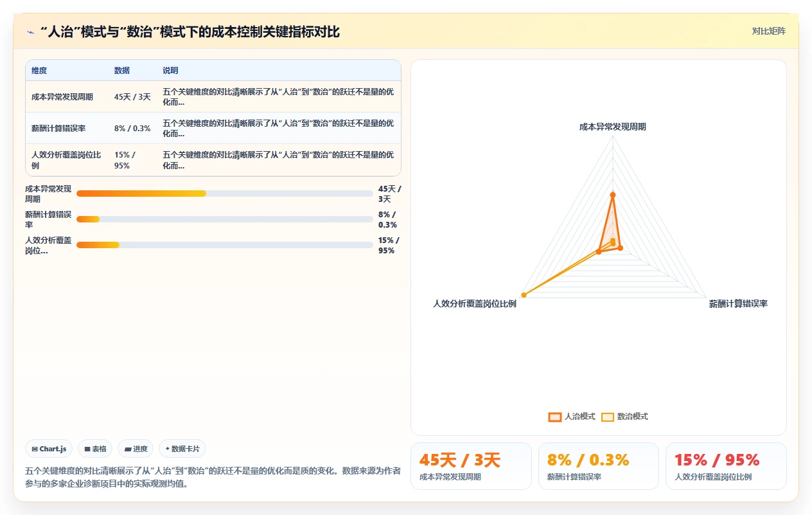Click the 薪酬计算错误率 table row label
Image resolution: width=812 pixels, height=515 pixels.
click(x=58, y=128)
